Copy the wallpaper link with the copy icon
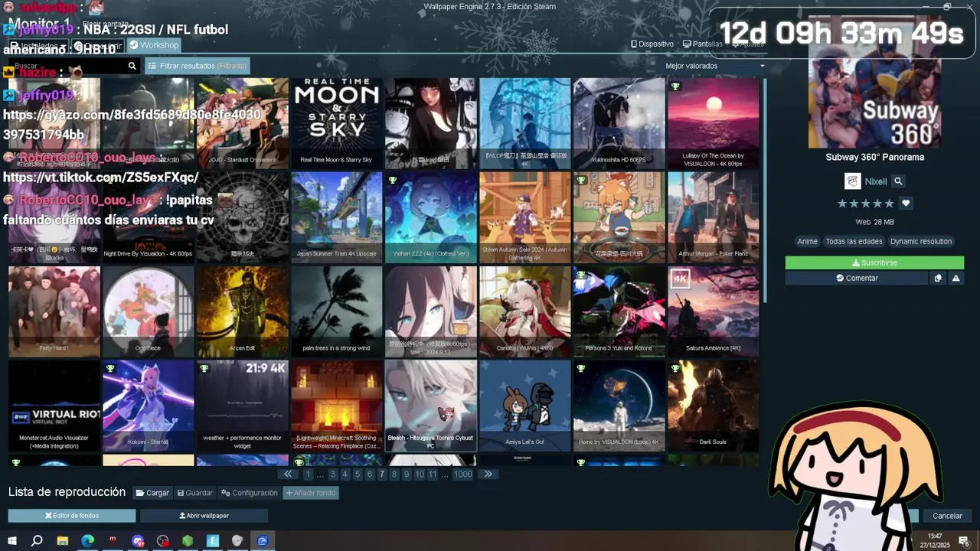This screenshot has width=980, height=551. (938, 279)
